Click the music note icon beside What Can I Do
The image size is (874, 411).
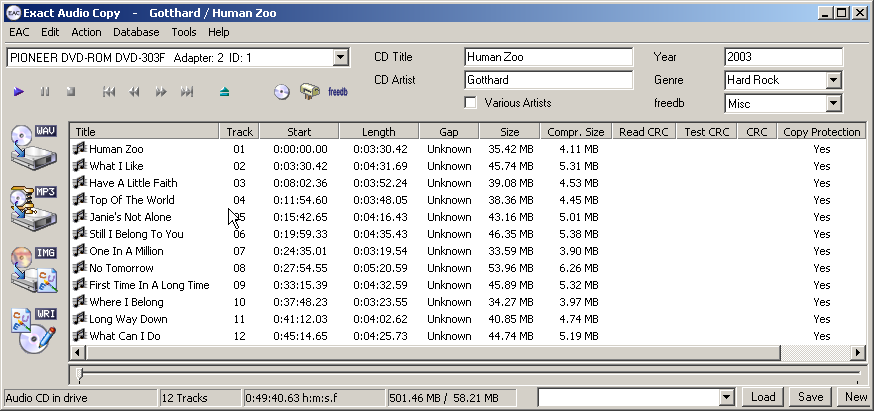point(80,336)
